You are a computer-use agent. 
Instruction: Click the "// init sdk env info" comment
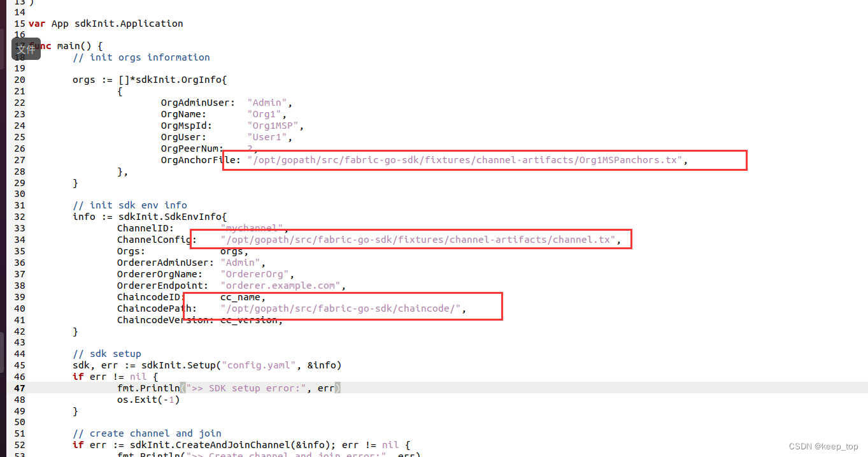coord(130,205)
